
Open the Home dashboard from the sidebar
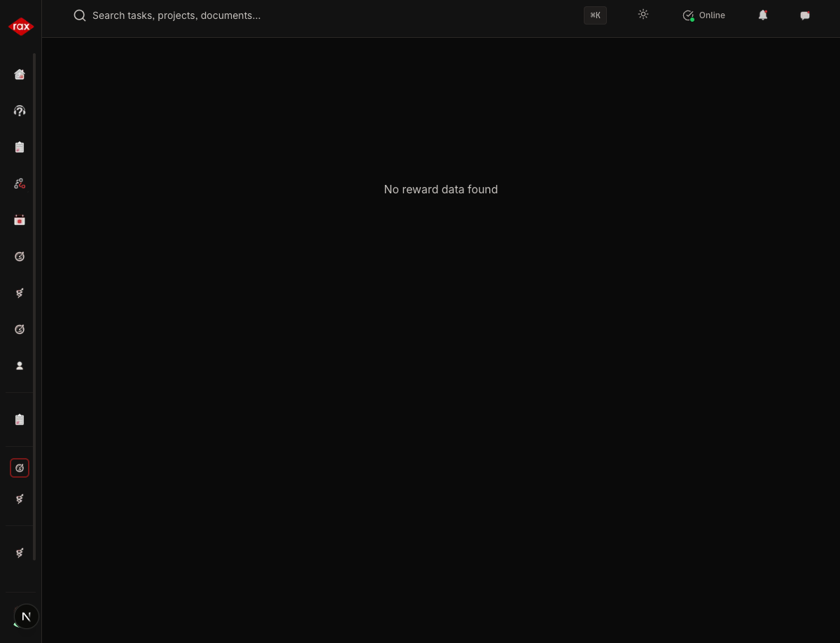[x=20, y=74]
